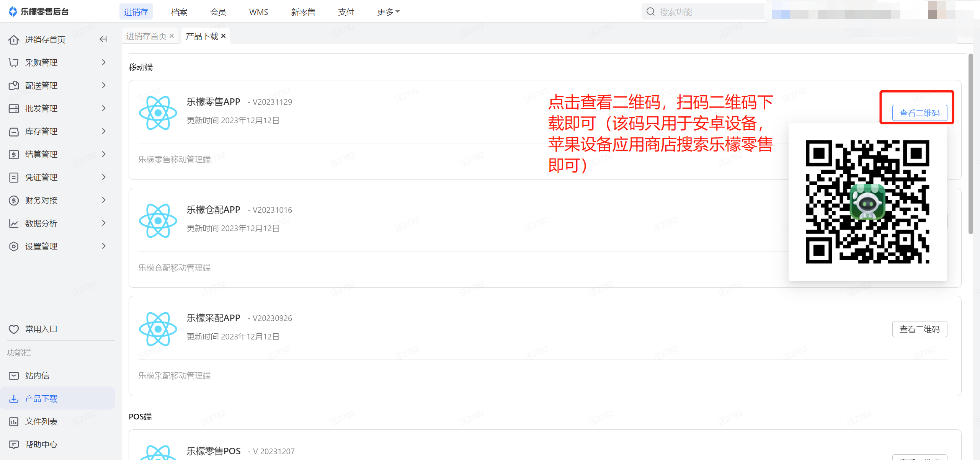Click the 乐檬零售后台 logo icon

click(x=13, y=11)
